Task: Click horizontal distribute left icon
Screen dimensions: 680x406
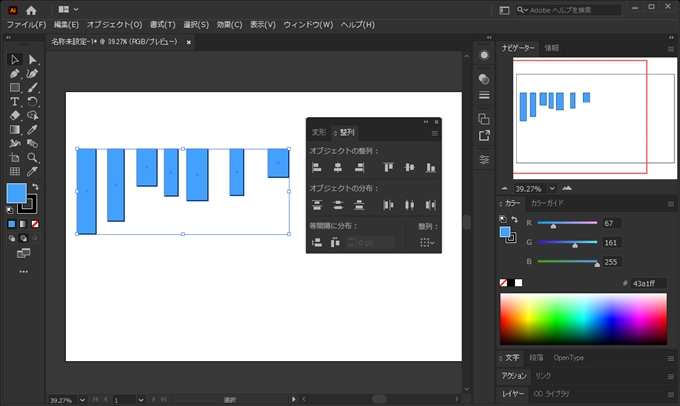Action: click(388, 205)
